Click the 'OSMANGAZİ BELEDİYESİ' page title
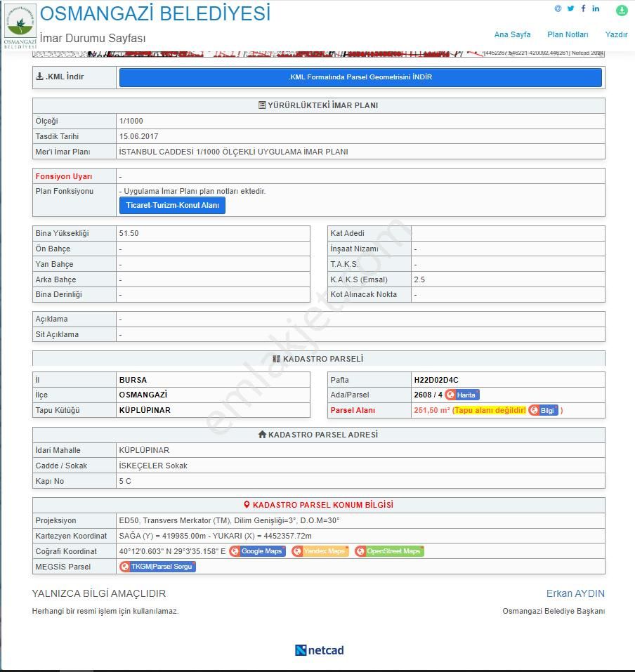Image resolution: width=635 pixels, height=672 pixels. point(155,14)
